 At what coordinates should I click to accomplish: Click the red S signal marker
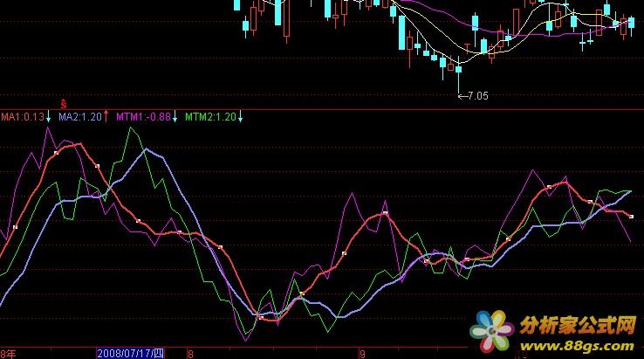63,104
